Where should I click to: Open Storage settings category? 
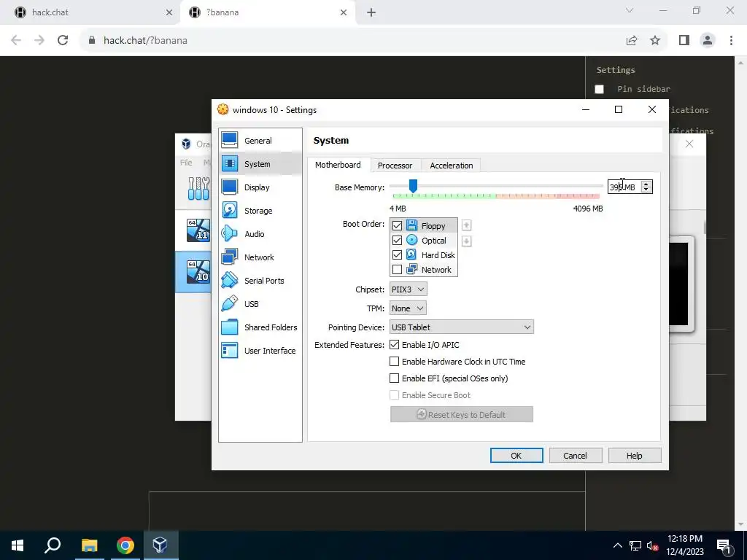(x=260, y=211)
